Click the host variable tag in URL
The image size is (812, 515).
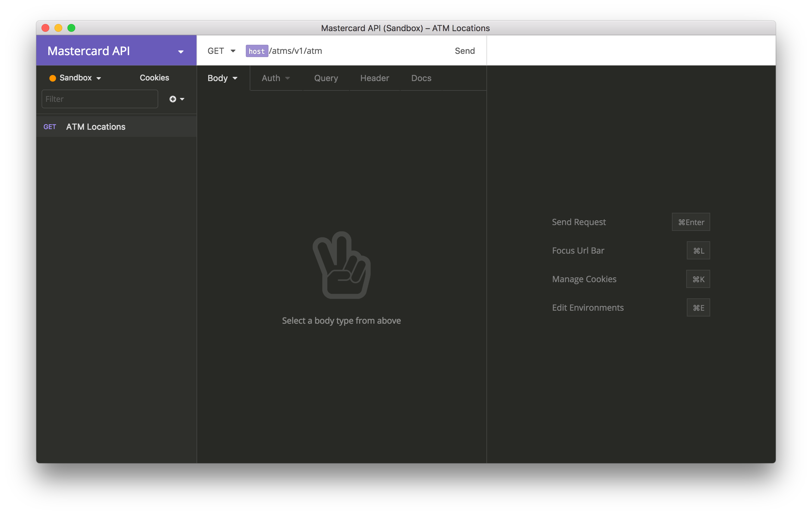(x=257, y=51)
